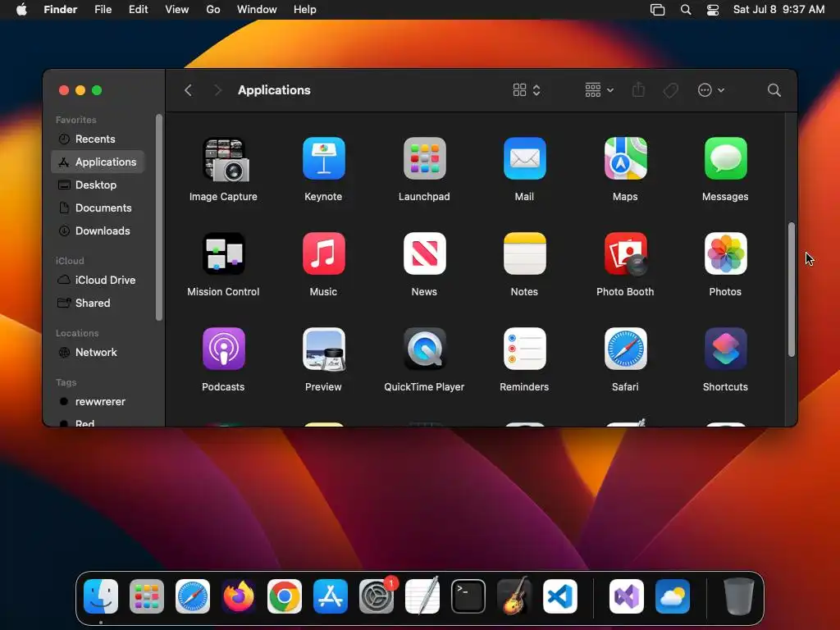840x630 pixels.
Task: Go back with the left chevron
Action: point(188,90)
